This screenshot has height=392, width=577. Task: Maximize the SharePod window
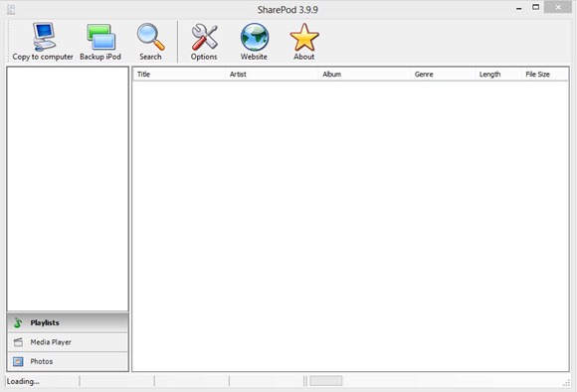(x=536, y=7)
